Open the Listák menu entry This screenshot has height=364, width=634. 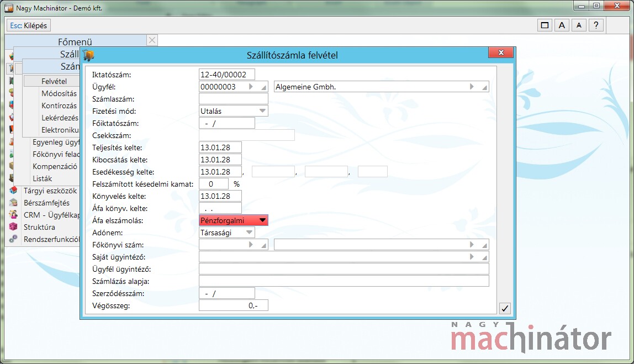(x=43, y=178)
